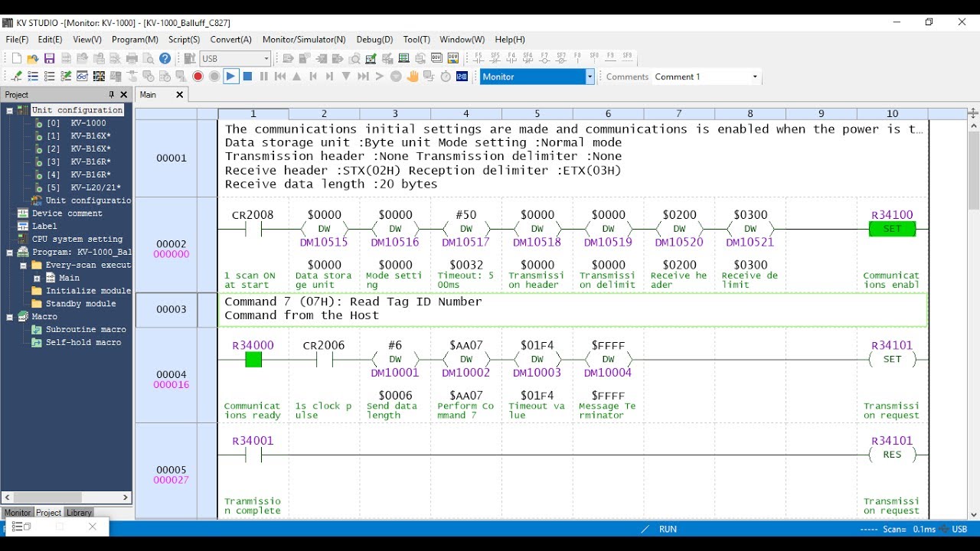
Task: Click the Pause icon in the debug toolbar
Action: (x=264, y=77)
